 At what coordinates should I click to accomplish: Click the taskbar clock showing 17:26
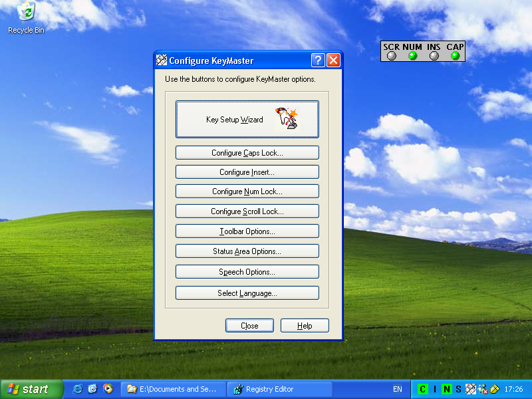[x=513, y=389]
